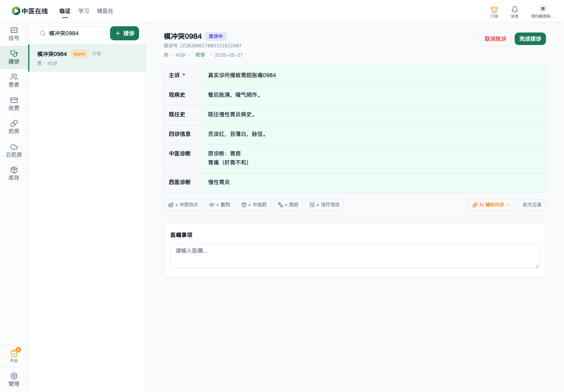
Task: Add 中药饮片 prescription
Action: [183, 205]
